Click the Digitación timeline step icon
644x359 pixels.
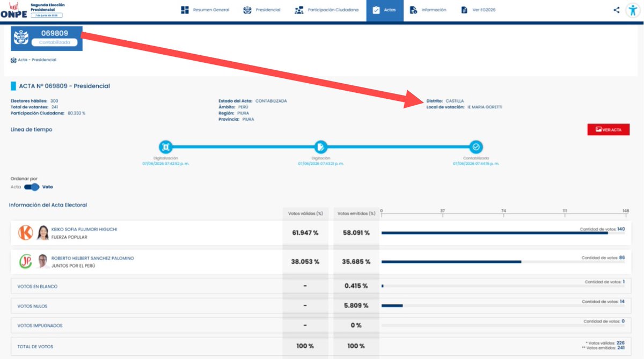[320, 146]
